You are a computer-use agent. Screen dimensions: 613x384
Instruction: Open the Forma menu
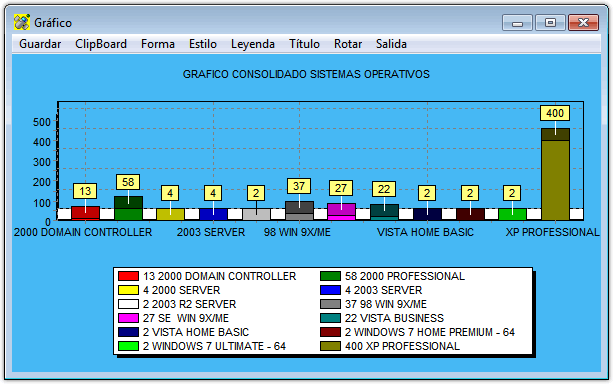click(x=158, y=44)
